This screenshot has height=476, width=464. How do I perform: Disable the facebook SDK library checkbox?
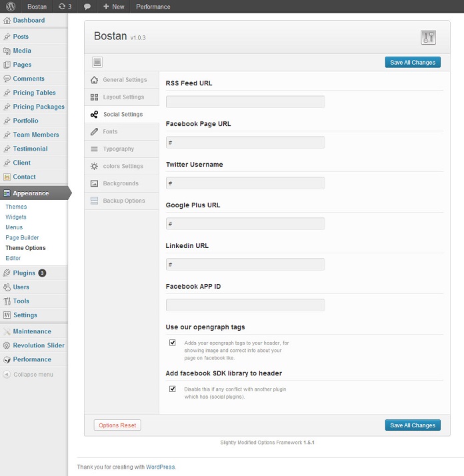pos(173,389)
